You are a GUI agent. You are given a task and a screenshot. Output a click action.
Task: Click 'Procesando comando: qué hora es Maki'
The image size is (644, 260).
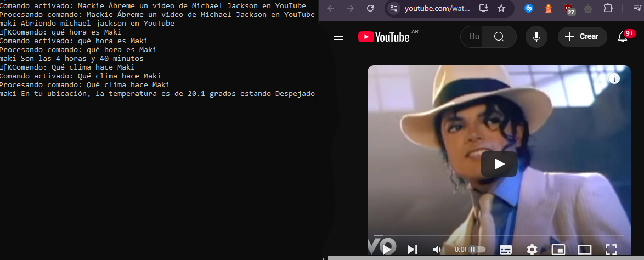pyautogui.click(x=78, y=50)
